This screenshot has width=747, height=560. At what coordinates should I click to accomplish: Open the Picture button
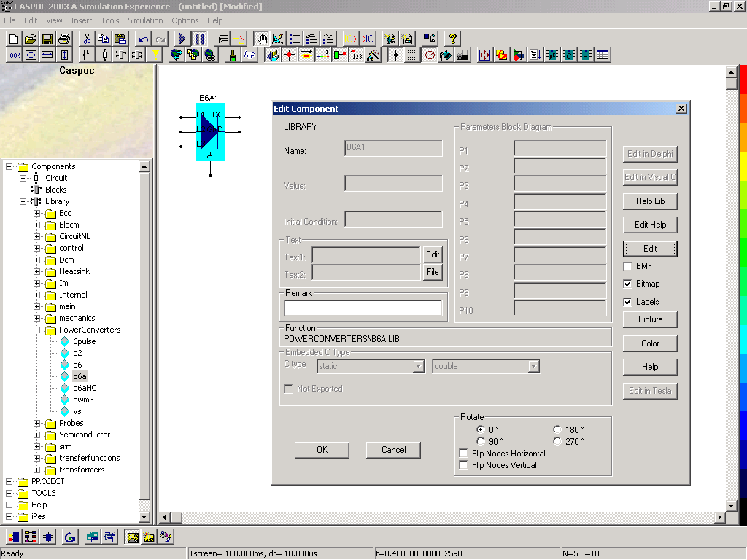coord(650,319)
